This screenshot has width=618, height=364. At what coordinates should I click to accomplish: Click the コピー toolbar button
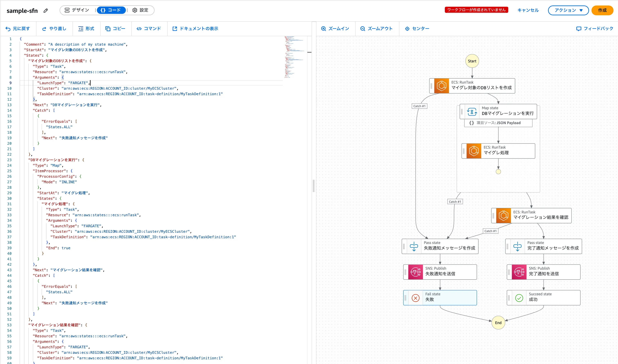click(115, 29)
